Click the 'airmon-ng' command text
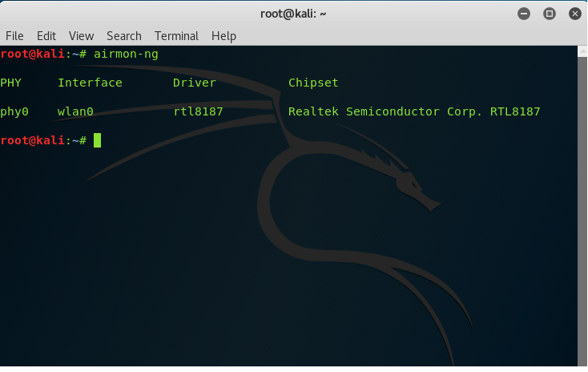Image resolution: width=588 pixels, height=372 pixels. (126, 54)
